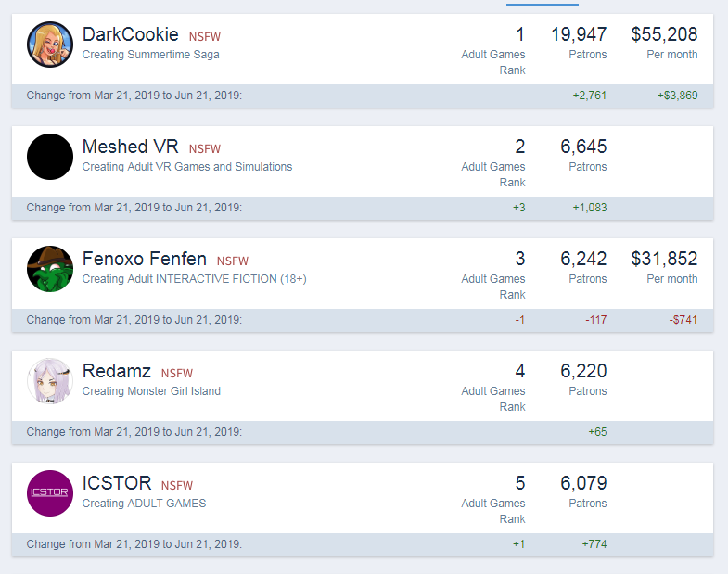Click the purple ICSTOR logo avatar
The height and width of the screenshot is (574, 728).
point(50,493)
